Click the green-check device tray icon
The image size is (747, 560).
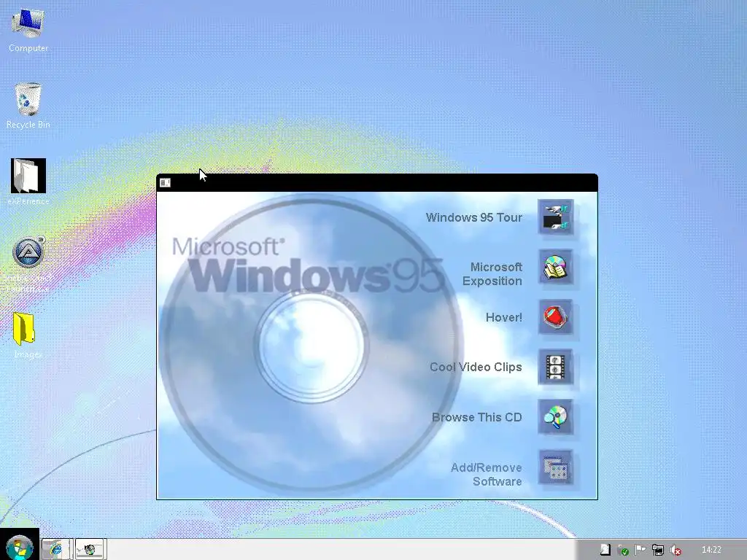click(x=623, y=550)
